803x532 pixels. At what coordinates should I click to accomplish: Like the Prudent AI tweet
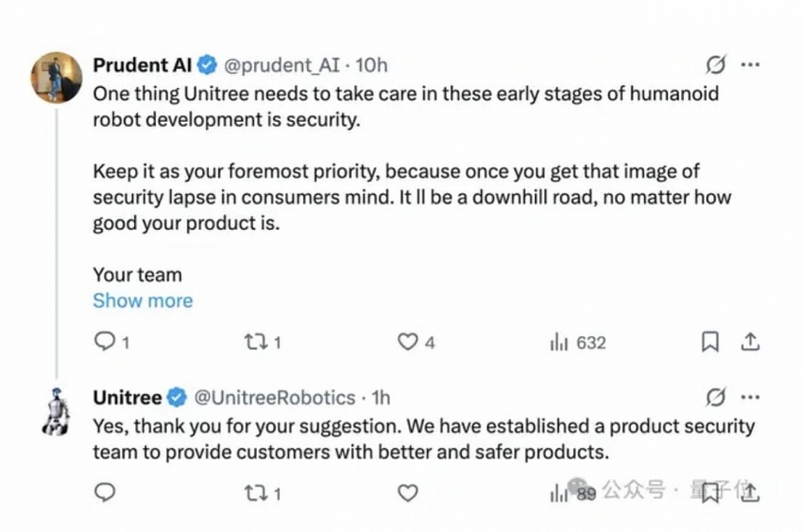[407, 342]
